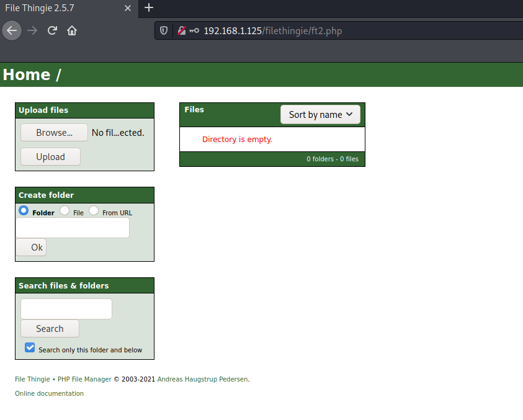Click the search files text field
The height and width of the screenshot is (420, 523).
66,309
